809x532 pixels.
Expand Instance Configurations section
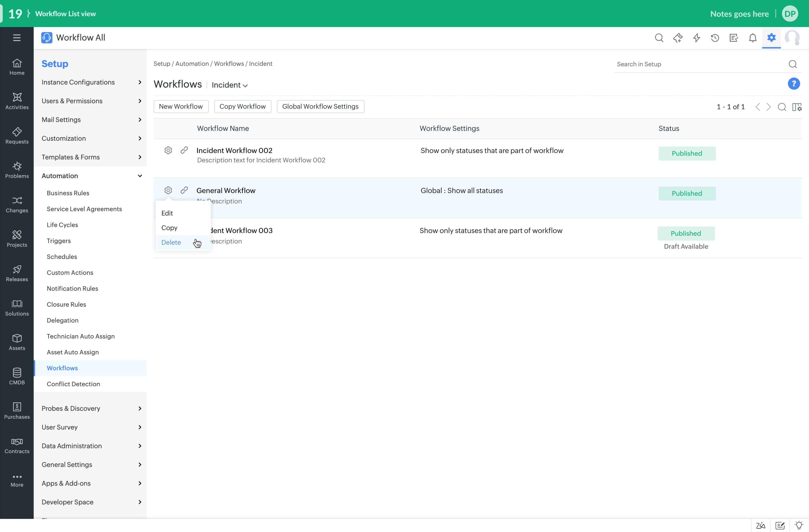click(x=140, y=82)
